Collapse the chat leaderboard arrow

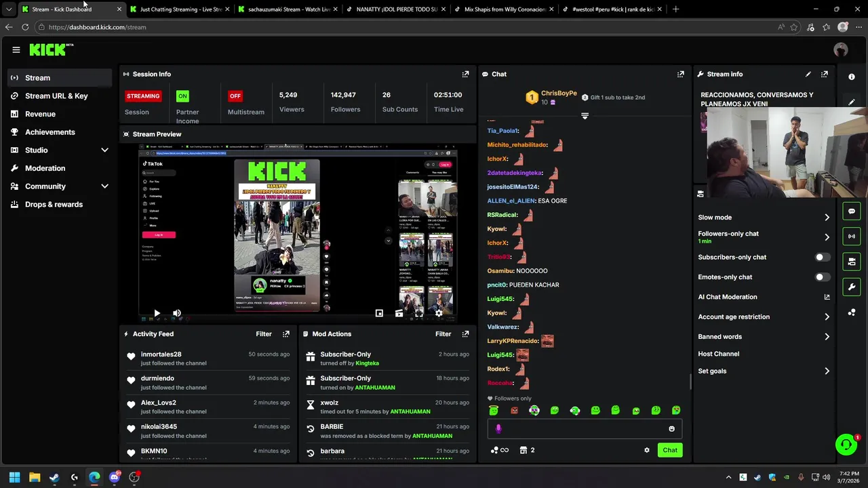585,117
